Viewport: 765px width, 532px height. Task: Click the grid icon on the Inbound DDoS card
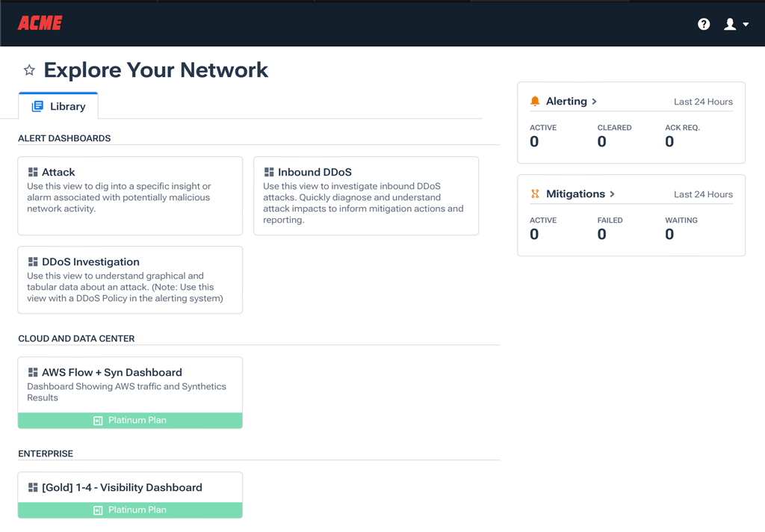click(269, 171)
